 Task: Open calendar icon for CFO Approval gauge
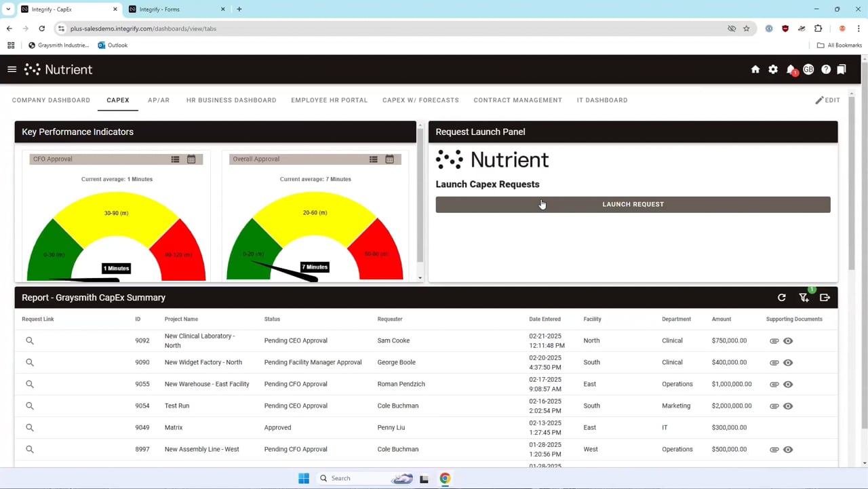191,159
